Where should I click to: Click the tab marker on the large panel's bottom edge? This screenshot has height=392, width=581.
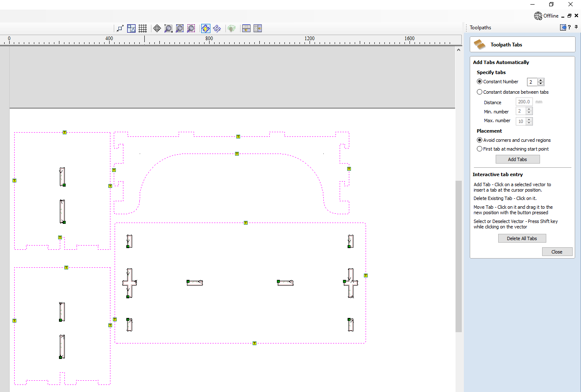pyautogui.click(x=254, y=343)
